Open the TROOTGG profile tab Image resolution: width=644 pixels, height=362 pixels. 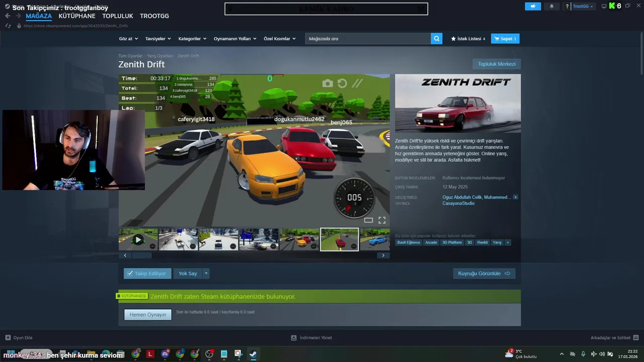coord(154,16)
